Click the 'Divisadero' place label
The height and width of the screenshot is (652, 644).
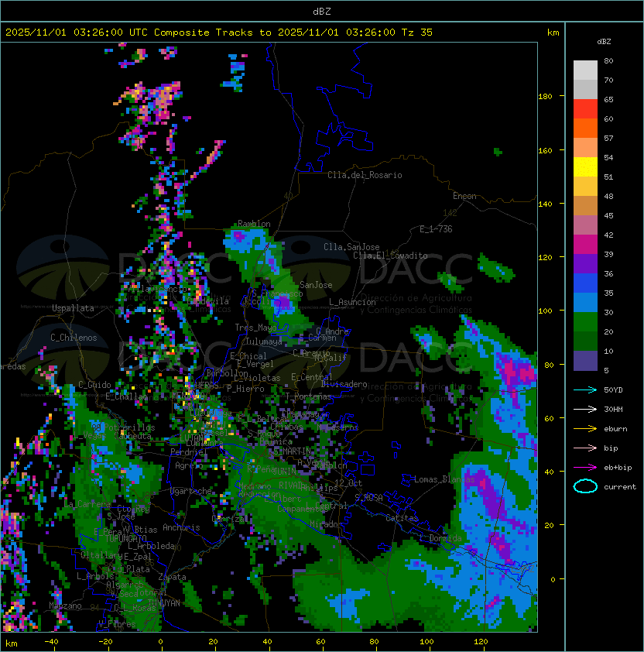tap(344, 384)
